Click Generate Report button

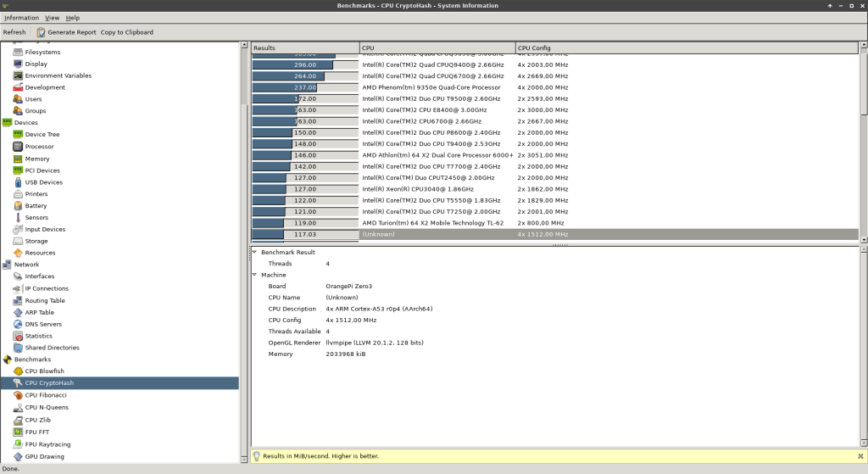[x=66, y=32]
